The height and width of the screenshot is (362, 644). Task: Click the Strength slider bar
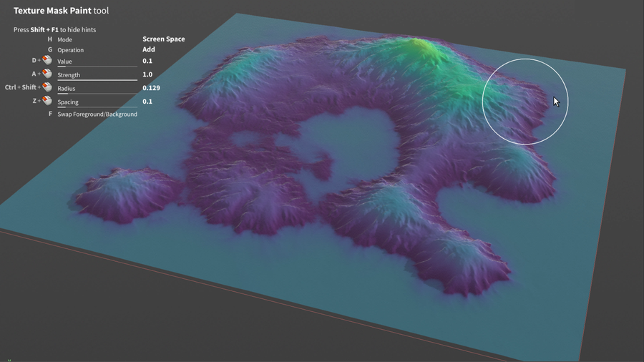click(97, 80)
